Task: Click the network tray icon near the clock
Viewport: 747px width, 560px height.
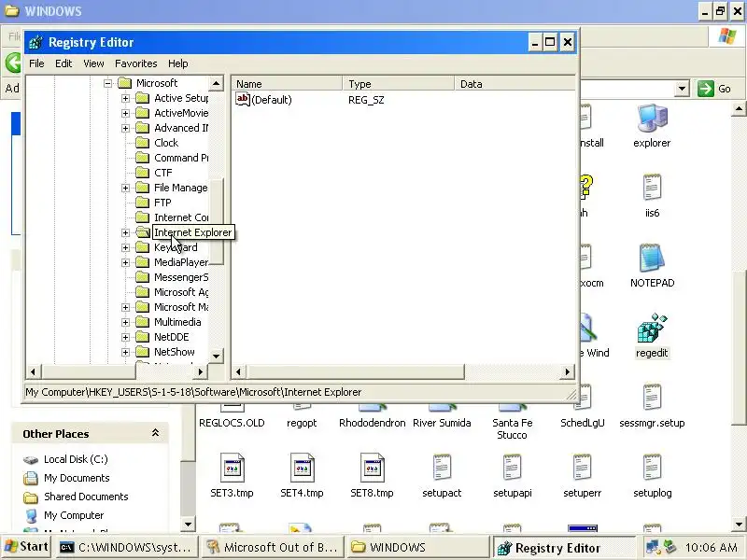Action: tap(652, 547)
